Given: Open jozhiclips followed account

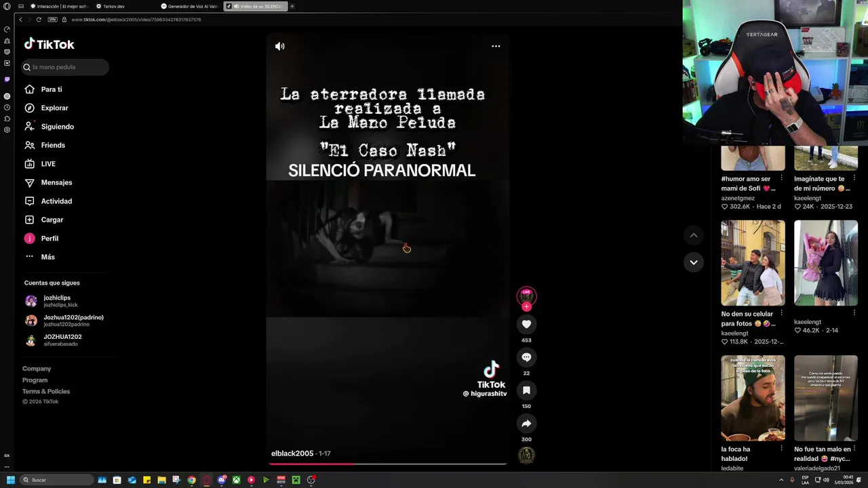Looking at the screenshot, I should pyautogui.click(x=52, y=301).
